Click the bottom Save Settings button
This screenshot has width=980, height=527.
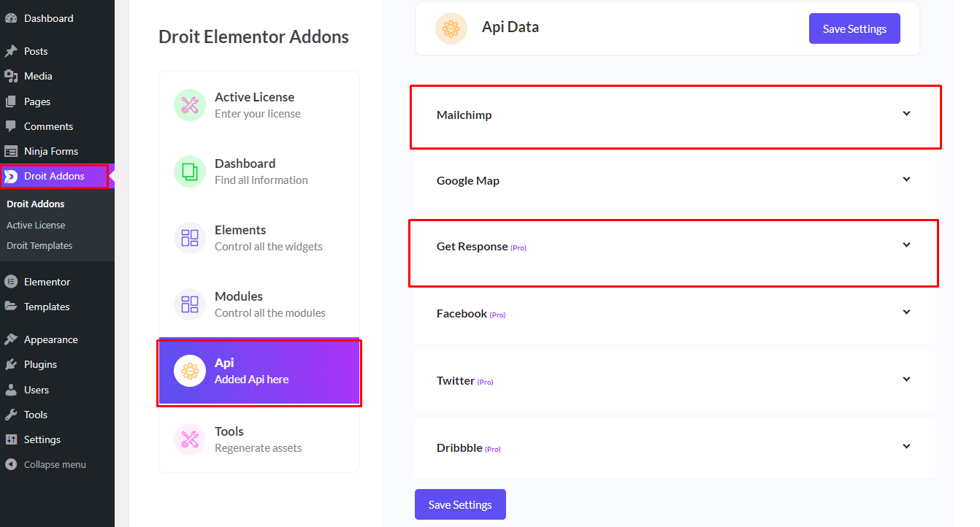tap(460, 504)
